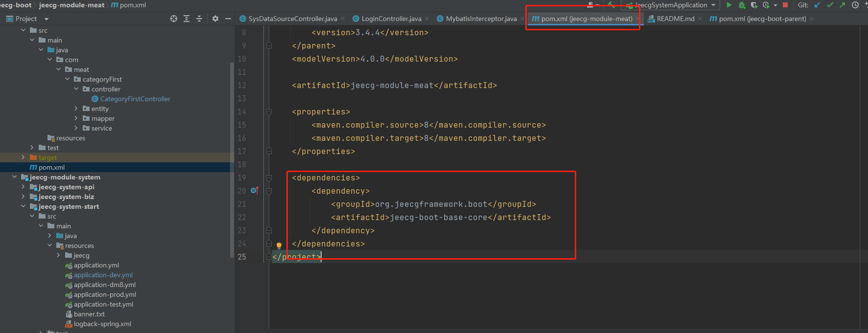Click the Project panel vertical scrollbar

point(232,160)
